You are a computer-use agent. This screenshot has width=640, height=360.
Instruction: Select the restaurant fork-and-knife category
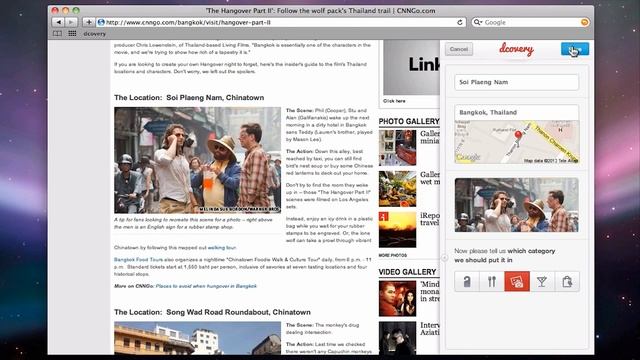coord(492,281)
